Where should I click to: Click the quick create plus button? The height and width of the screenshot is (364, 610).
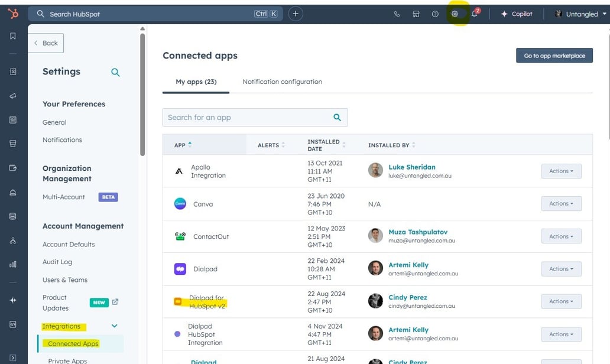click(x=296, y=14)
